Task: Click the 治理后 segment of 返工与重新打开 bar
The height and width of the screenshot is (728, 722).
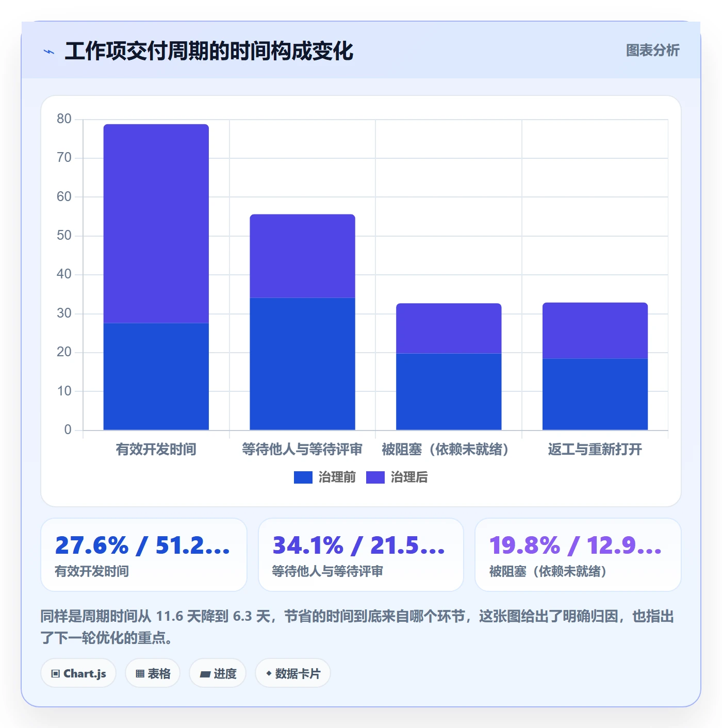Action: click(x=595, y=330)
